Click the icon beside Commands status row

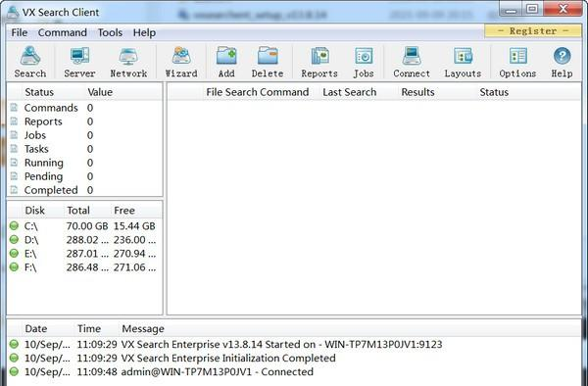pos(14,108)
